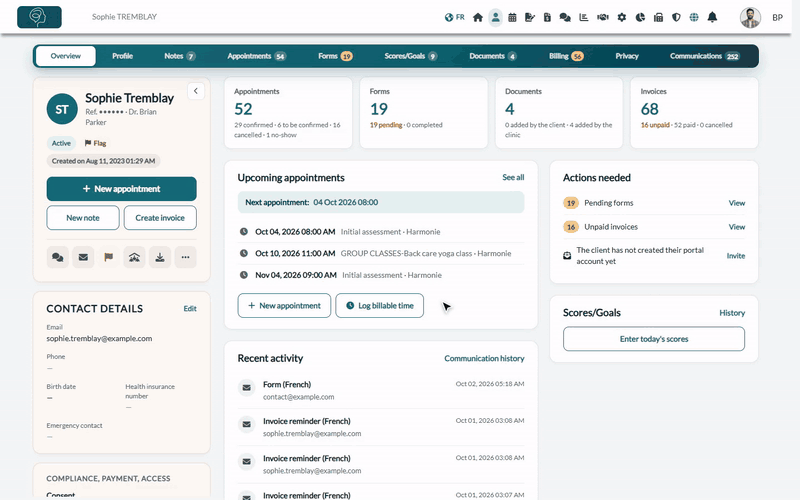Collapse the client sidebar with the chevron
The height and width of the screenshot is (500, 800).
[196, 91]
